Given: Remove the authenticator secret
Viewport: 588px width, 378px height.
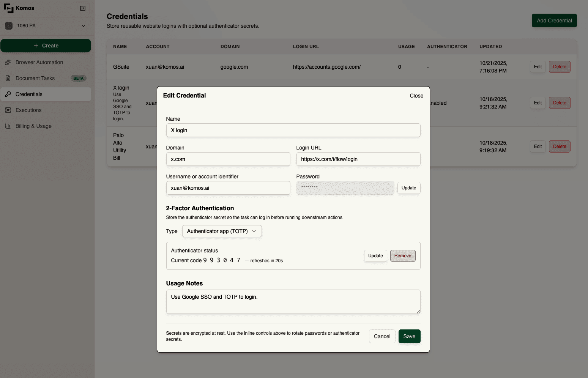Looking at the screenshot, I should point(402,256).
